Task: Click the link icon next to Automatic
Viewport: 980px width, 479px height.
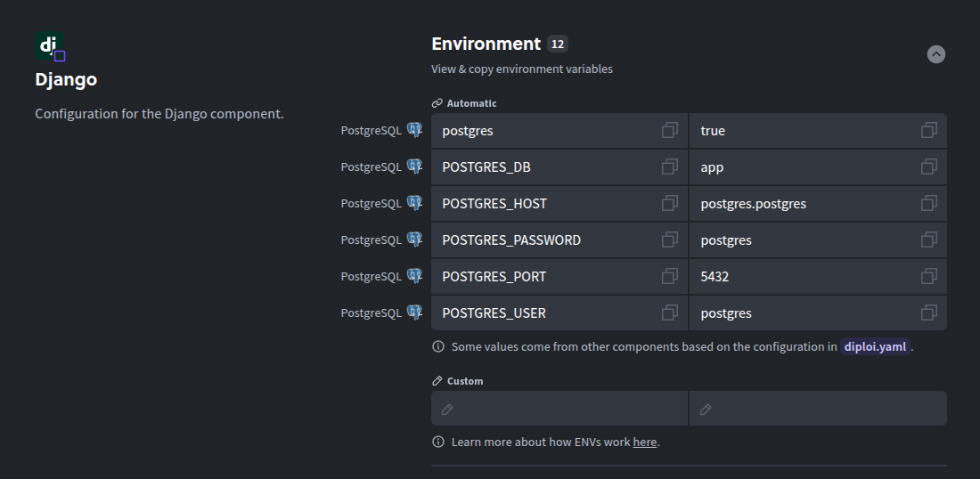Action: tap(437, 103)
